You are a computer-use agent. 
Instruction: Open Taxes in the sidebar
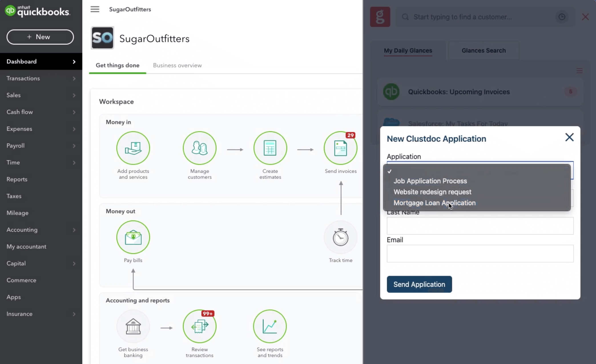tap(41, 196)
